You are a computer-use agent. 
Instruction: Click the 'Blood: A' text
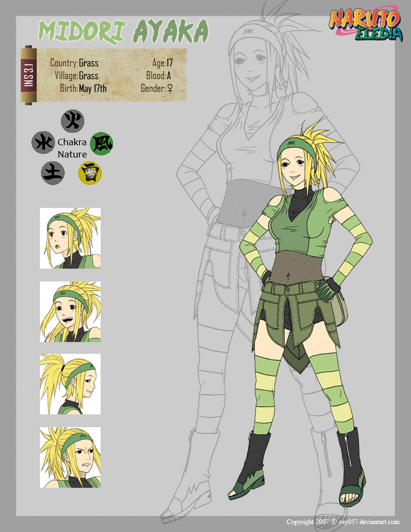pyautogui.click(x=159, y=76)
